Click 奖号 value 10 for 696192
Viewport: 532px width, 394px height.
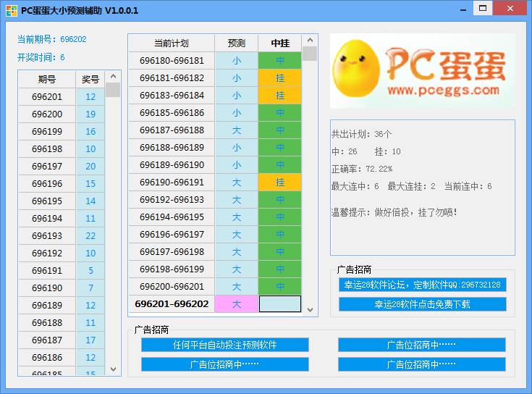[90, 253]
